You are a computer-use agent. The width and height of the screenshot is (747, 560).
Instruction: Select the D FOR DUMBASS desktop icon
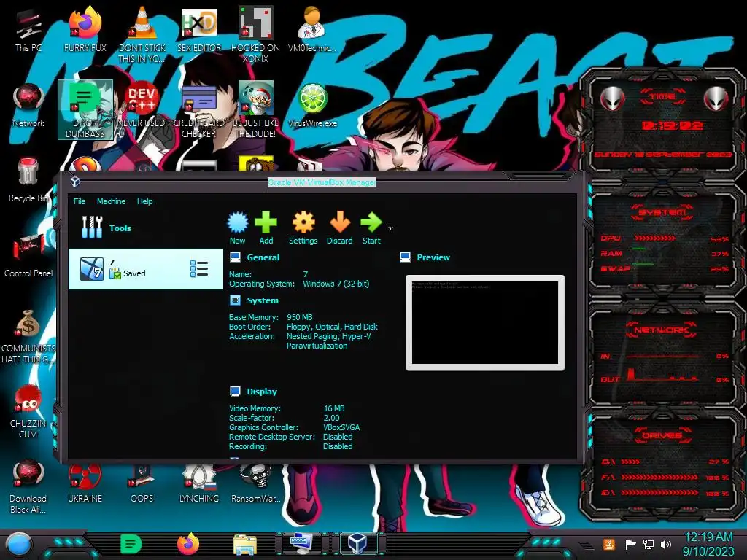[x=85, y=109]
